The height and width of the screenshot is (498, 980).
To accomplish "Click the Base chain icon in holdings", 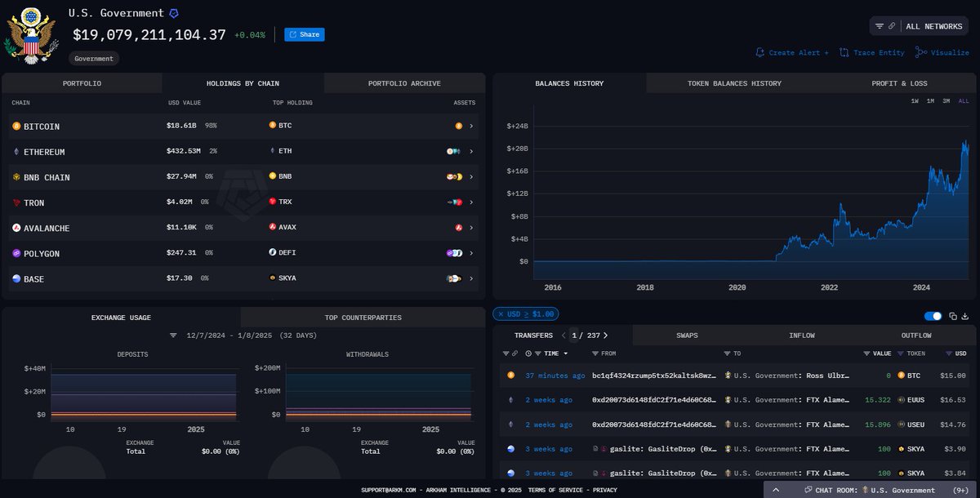I will pos(16,278).
